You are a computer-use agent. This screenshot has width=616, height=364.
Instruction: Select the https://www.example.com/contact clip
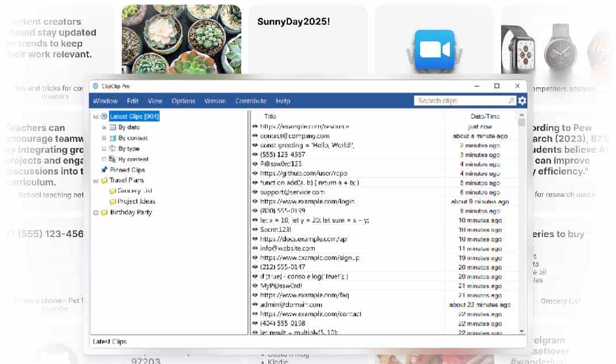(311, 314)
